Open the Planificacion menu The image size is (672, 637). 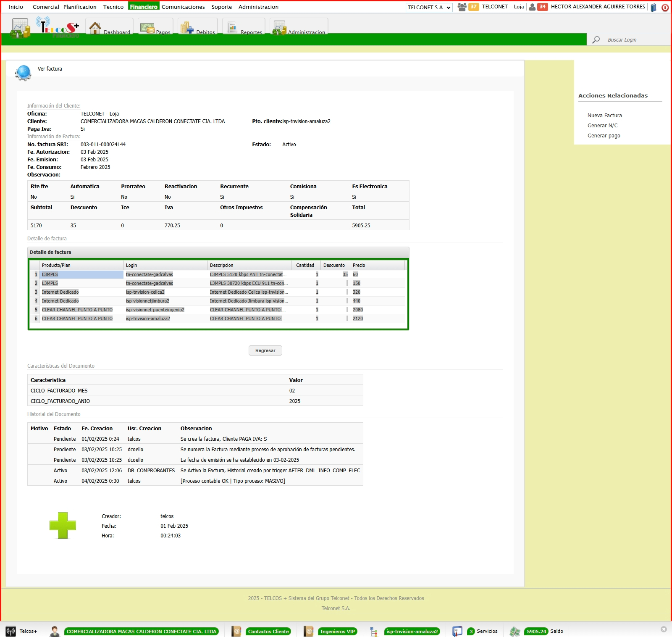coord(80,7)
